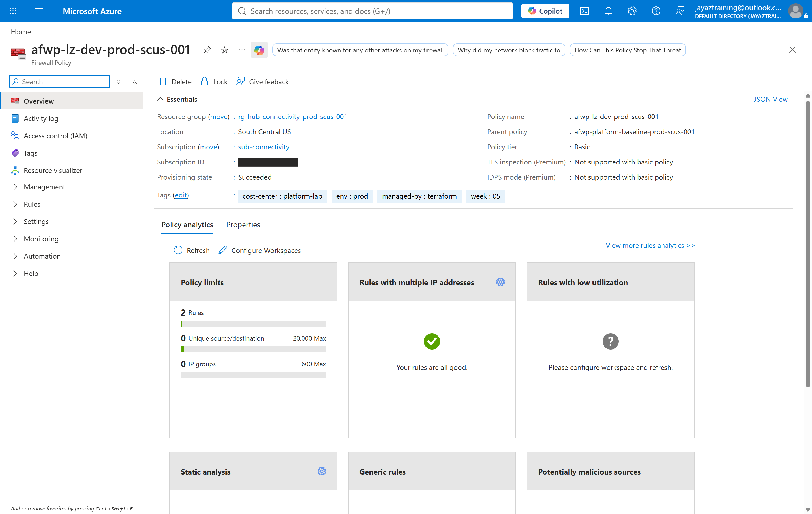The width and height of the screenshot is (812, 514).
Task: Switch to the Properties tab
Action: point(243,225)
